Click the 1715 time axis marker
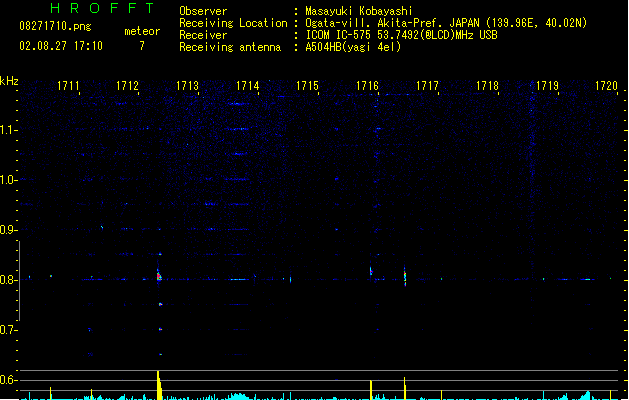Image resolution: width=629 pixels, height=400 pixels. point(307,86)
